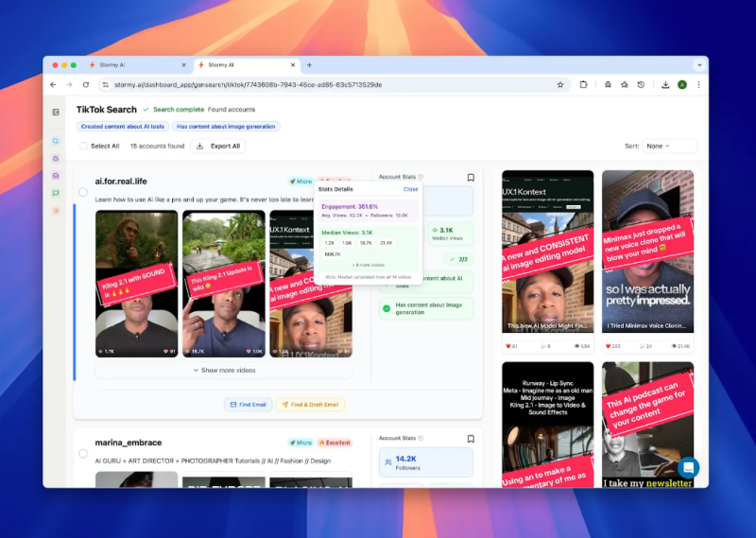Open the history icon in browser toolbar
756x538 pixels.
click(x=641, y=84)
